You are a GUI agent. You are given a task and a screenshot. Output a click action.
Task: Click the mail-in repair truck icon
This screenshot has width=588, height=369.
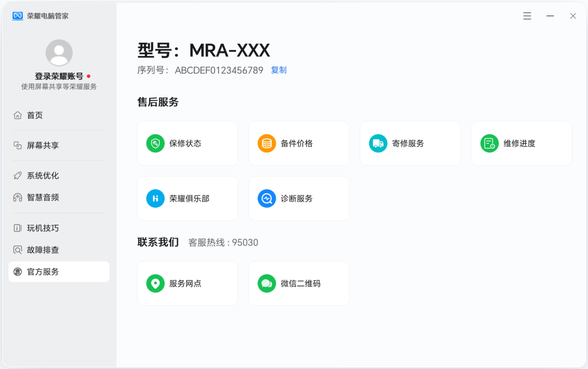[378, 144]
